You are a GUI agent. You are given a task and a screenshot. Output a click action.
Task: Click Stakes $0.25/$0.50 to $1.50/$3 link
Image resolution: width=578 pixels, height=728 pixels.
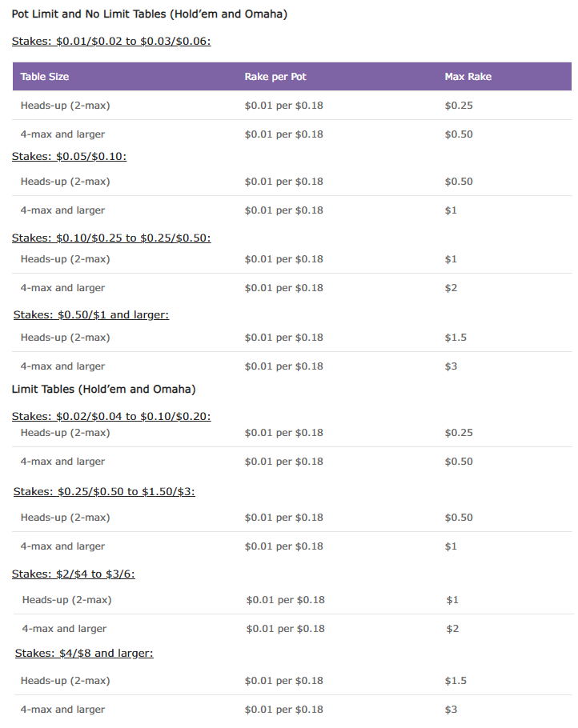pyautogui.click(x=104, y=491)
